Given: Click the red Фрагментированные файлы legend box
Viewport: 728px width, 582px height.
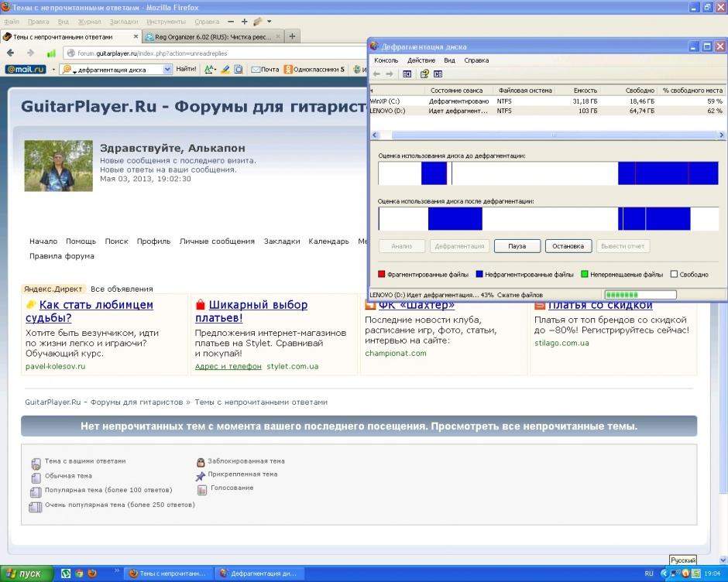Looking at the screenshot, I should tap(382, 274).
